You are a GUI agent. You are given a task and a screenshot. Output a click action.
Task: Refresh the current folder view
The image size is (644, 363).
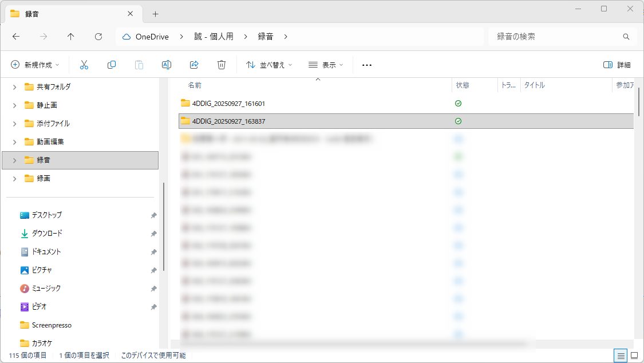click(98, 37)
